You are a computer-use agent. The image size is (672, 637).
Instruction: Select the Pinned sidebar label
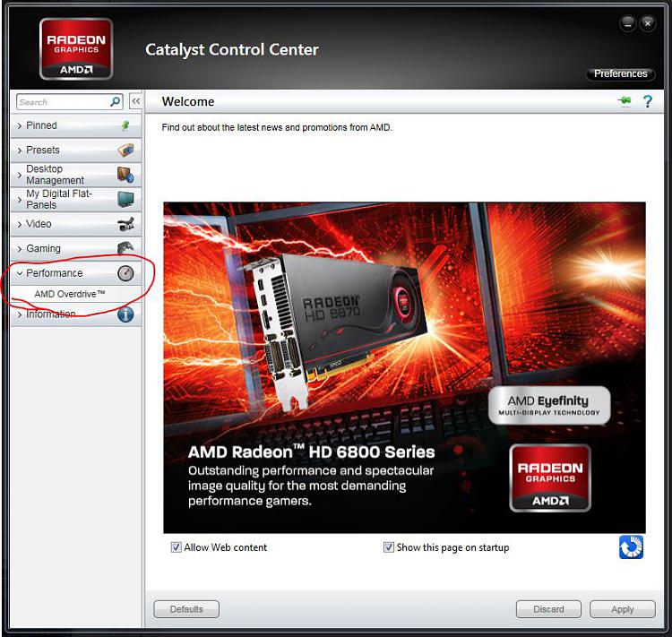pyautogui.click(x=41, y=125)
